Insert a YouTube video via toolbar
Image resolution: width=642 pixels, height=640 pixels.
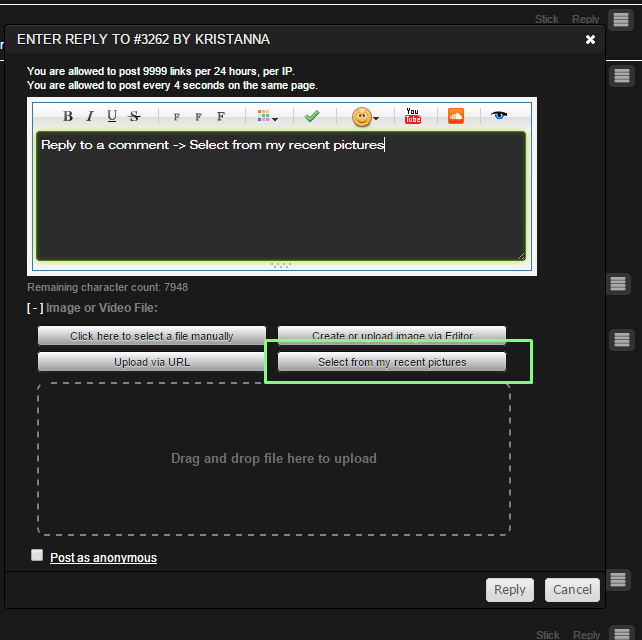[x=413, y=116]
